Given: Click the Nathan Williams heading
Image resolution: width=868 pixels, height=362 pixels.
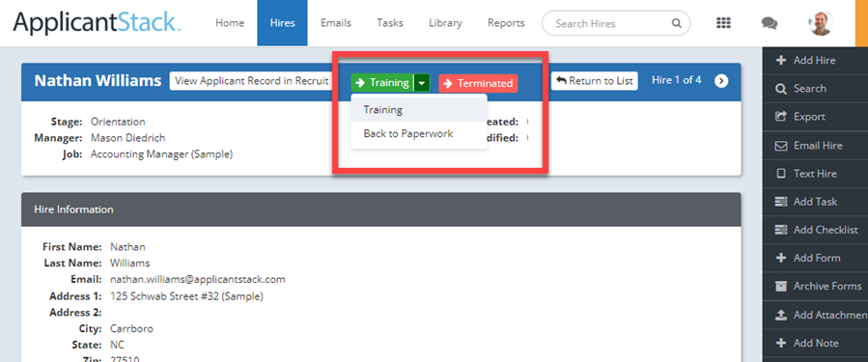Looking at the screenshot, I should point(98,81).
